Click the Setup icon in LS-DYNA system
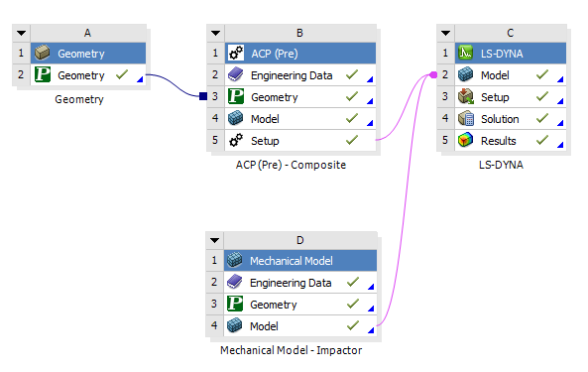588x372 pixels. [466, 97]
